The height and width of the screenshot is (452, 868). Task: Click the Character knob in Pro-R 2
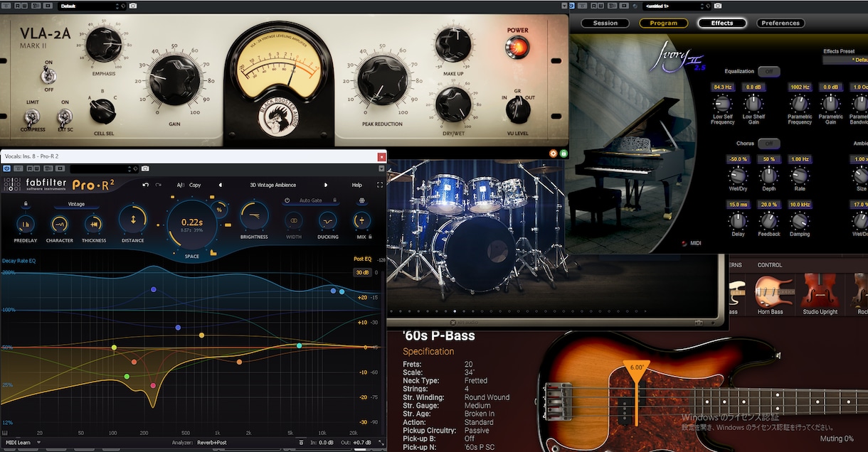tap(60, 224)
